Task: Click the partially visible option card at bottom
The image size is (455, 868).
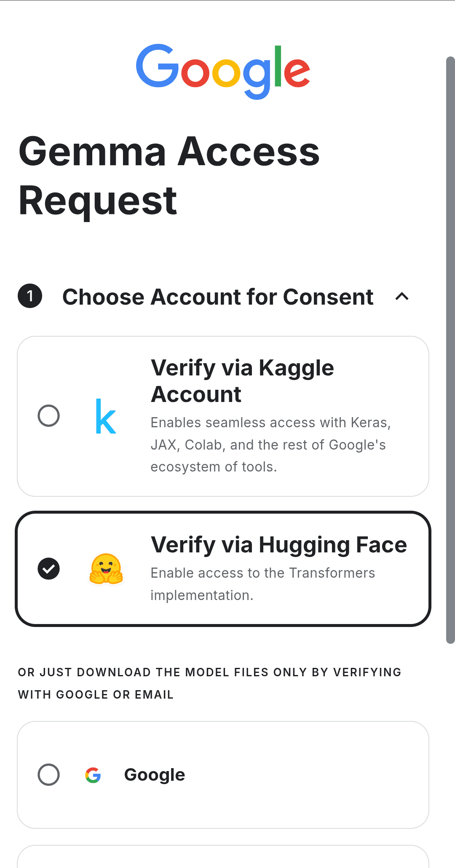Action: [x=223, y=857]
